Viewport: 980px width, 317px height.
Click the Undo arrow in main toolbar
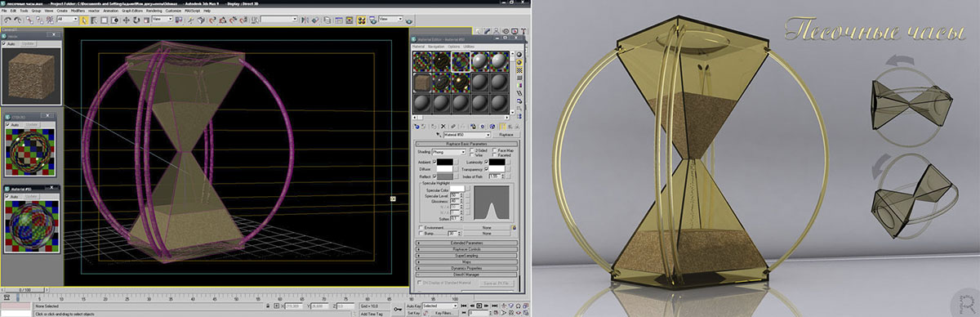coord(8,20)
